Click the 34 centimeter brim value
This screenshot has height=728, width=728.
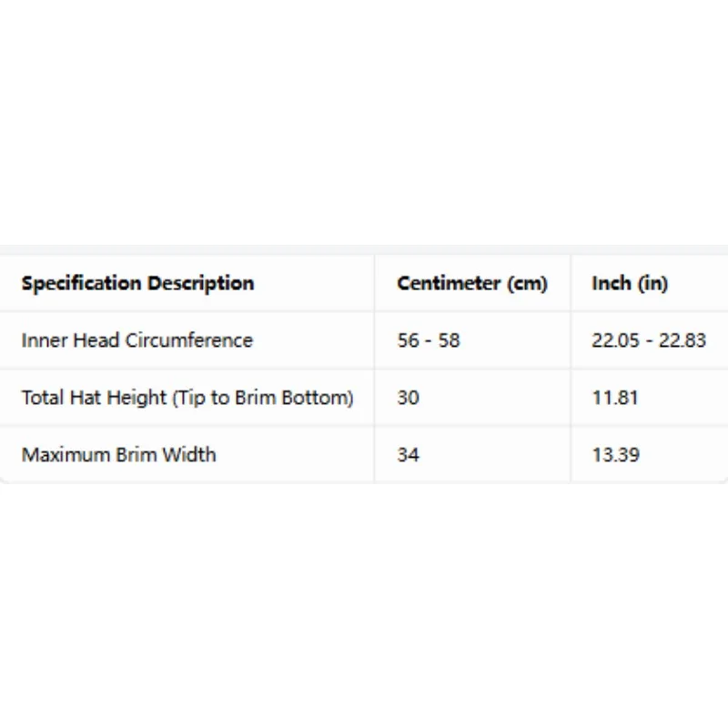click(x=408, y=454)
